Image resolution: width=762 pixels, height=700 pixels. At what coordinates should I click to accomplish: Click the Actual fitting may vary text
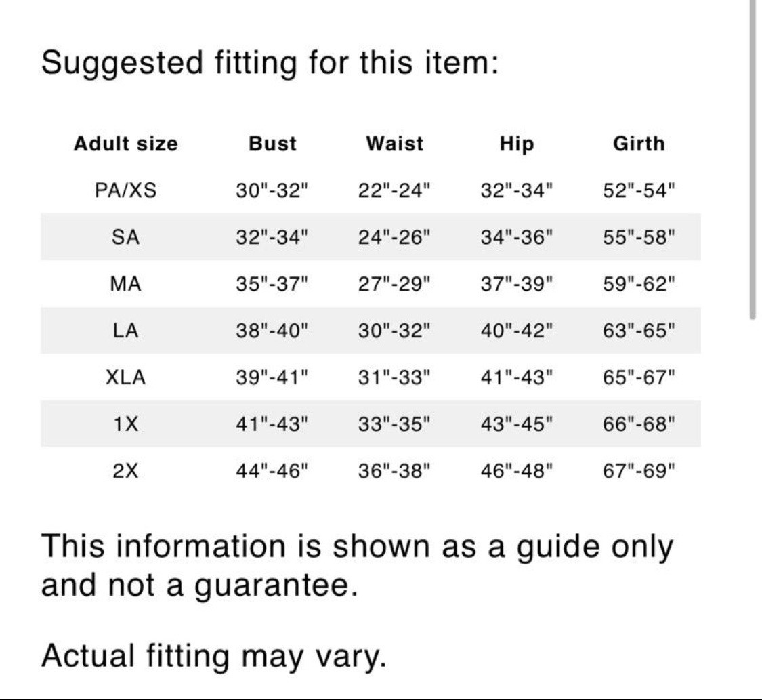[214, 656]
